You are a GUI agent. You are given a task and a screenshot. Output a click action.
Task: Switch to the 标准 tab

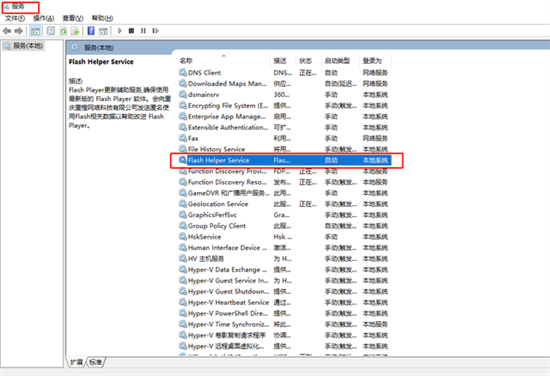95,362
